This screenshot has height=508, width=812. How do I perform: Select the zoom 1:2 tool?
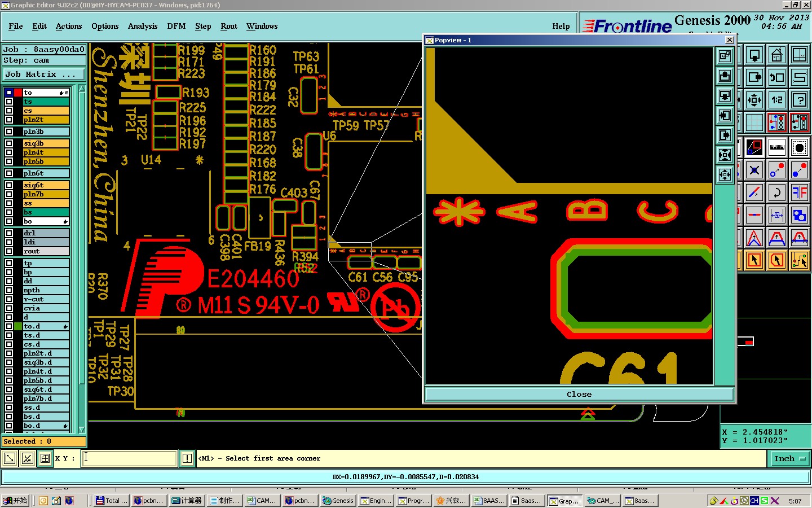pyautogui.click(x=777, y=100)
